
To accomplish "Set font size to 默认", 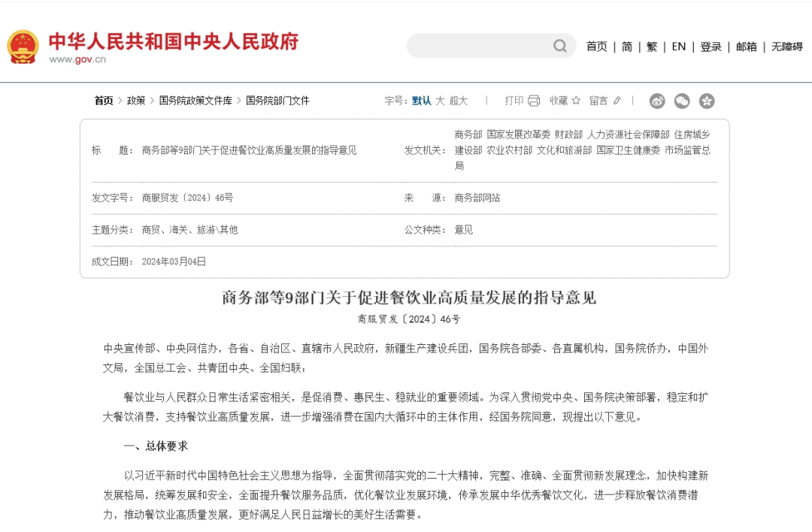I will [x=422, y=101].
